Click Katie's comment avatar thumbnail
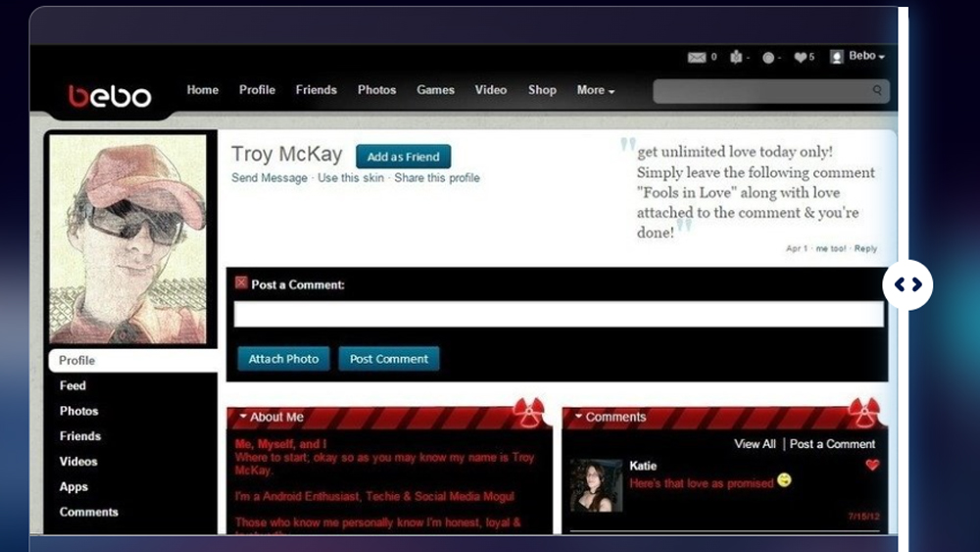The height and width of the screenshot is (552, 980). [x=596, y=485]
